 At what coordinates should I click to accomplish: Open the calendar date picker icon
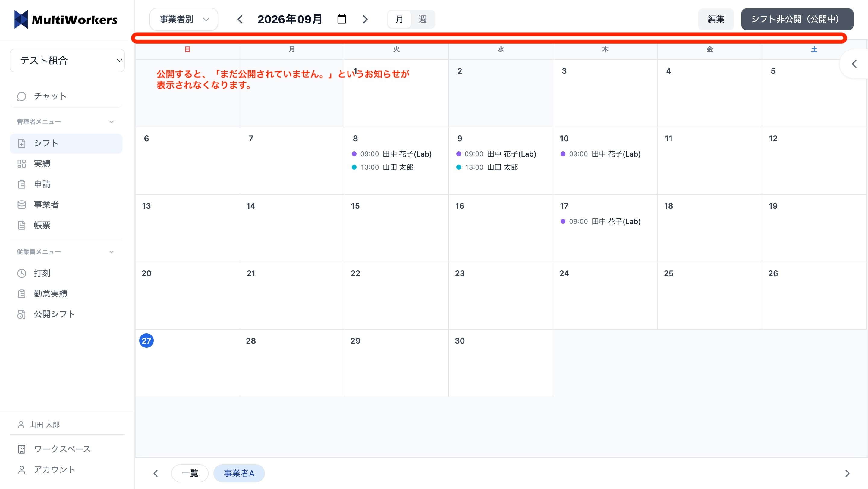tap(342, 19)
